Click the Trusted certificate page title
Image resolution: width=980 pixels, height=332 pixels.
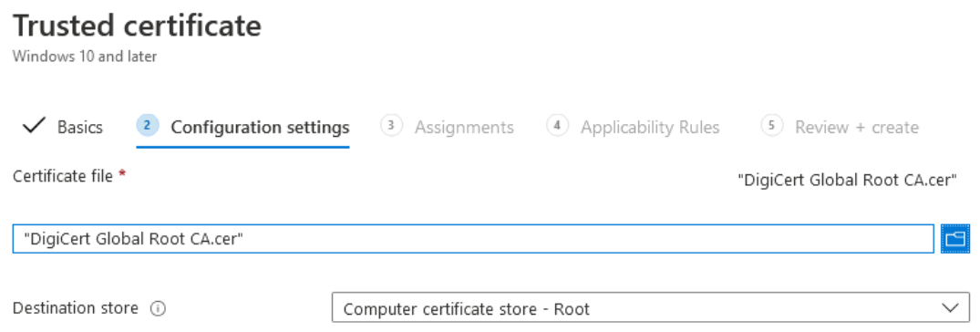pos(137,26)
